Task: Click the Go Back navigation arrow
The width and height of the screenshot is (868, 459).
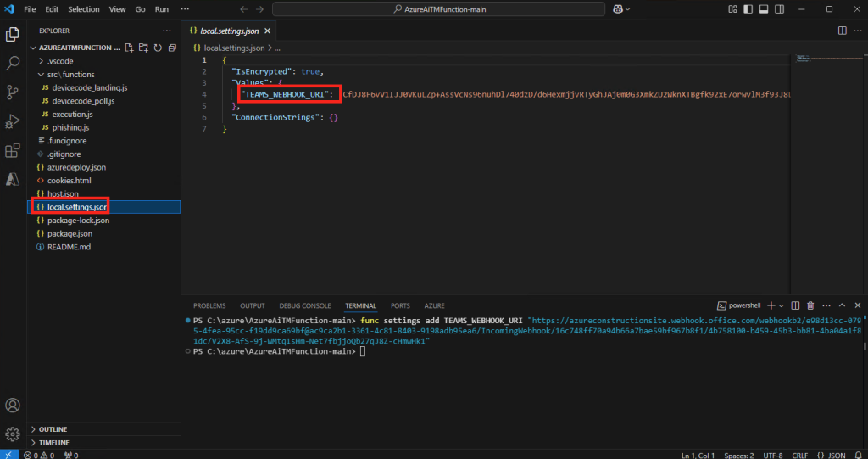Action: [244, 8]
